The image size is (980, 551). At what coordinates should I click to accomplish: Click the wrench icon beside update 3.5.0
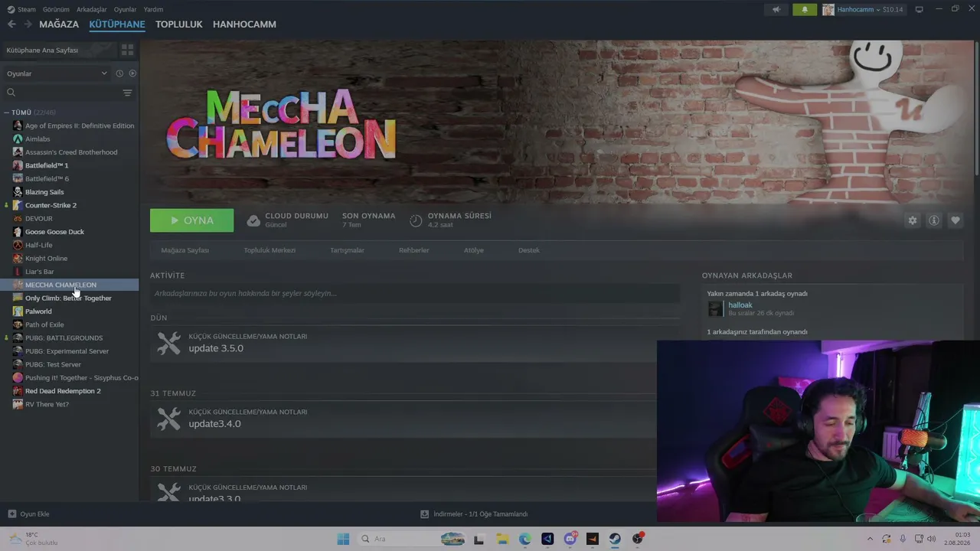[x=168, y=343]
